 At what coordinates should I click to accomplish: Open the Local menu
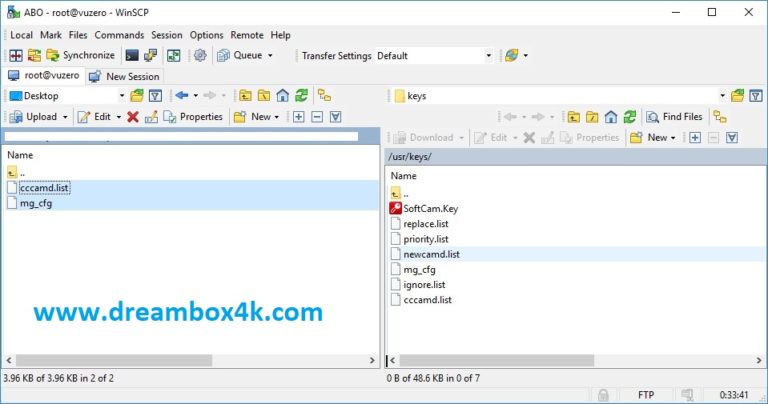(x=21, y=35)
